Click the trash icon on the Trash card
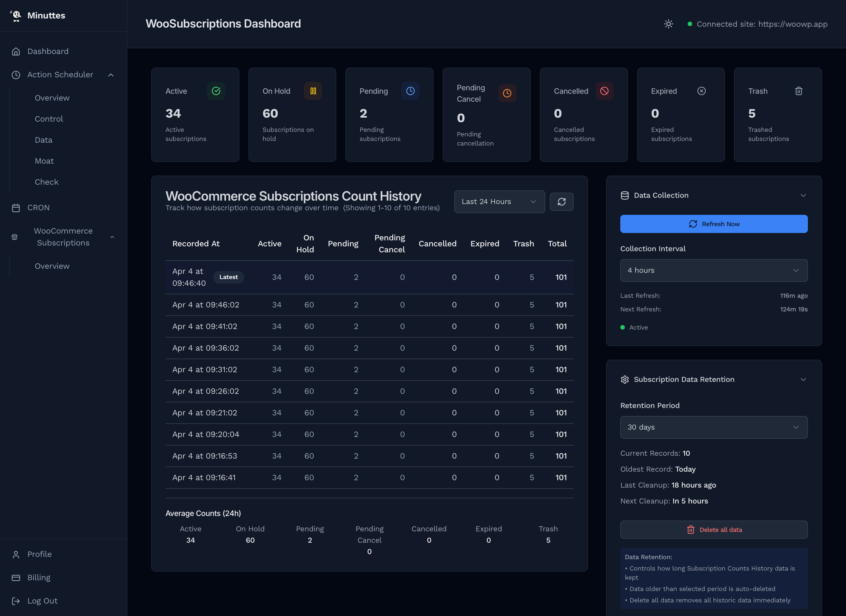 click(x=798, y=91)
